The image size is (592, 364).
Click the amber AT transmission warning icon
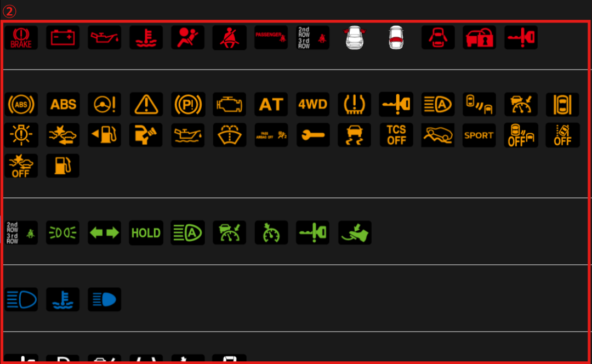(x=271, y=104)
